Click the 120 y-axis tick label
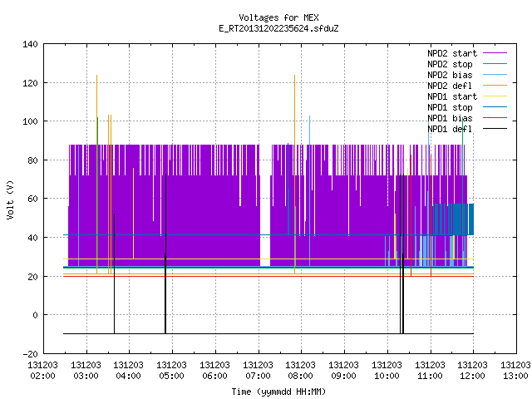Image resolution: width=532 pixels, height=399 pixels. pyautogui.click(x=30, y=83)
